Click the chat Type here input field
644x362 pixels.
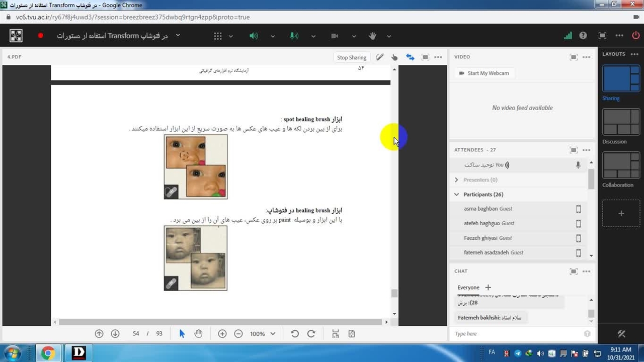point(517,334)
